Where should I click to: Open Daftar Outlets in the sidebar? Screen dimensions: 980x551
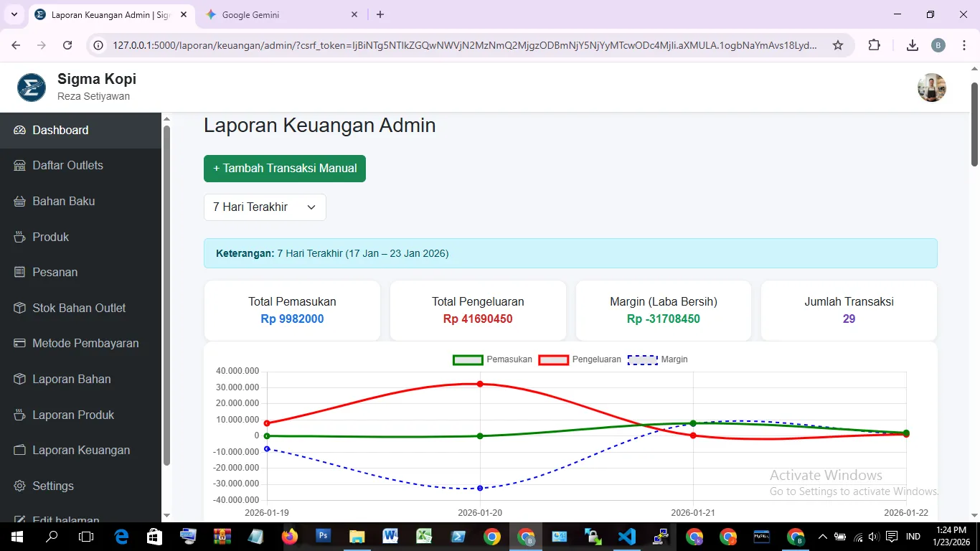[80, 165]
